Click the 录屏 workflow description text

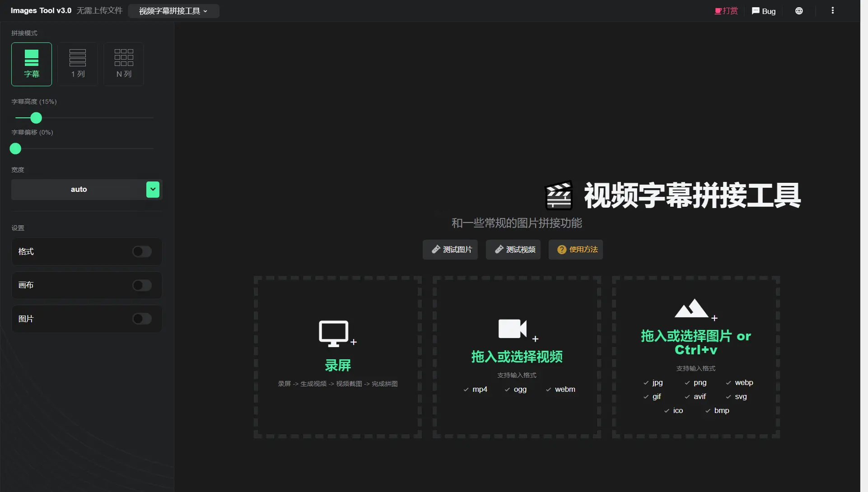pyautogui.click(x=338, y=384)
